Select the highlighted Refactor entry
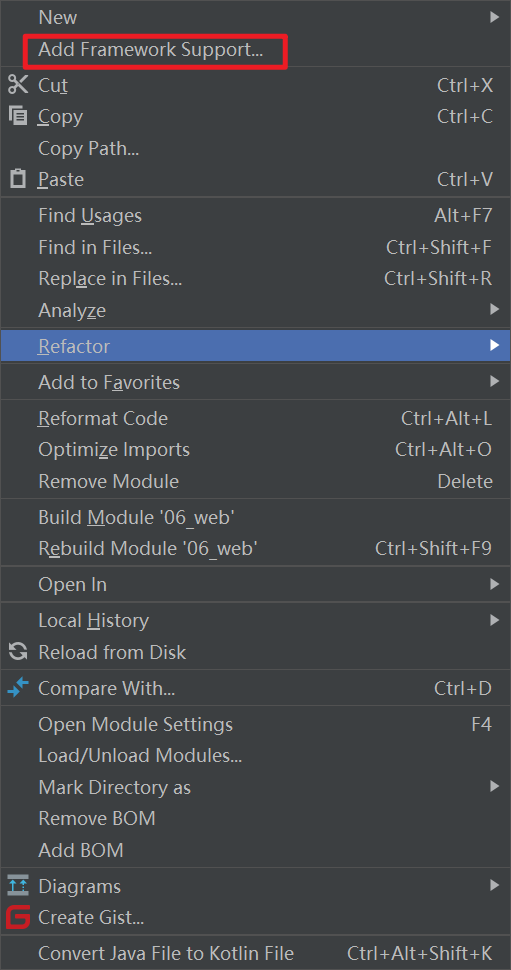The height and width of the screenshot is (970, 511). (x=256, y=346)
